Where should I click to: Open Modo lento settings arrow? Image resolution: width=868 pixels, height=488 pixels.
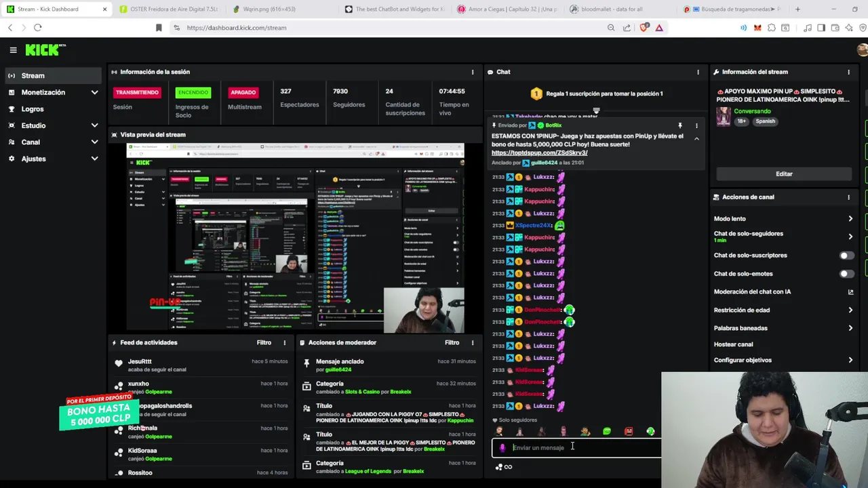click(x=850, y=219)
